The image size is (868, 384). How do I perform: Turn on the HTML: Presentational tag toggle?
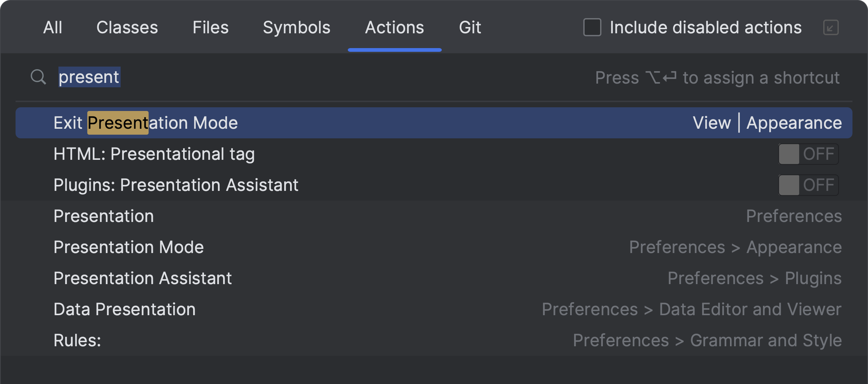point(808,154)
